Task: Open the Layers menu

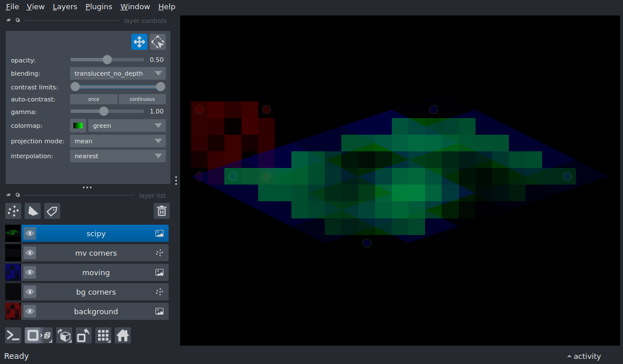Action: tap(65, 7)
